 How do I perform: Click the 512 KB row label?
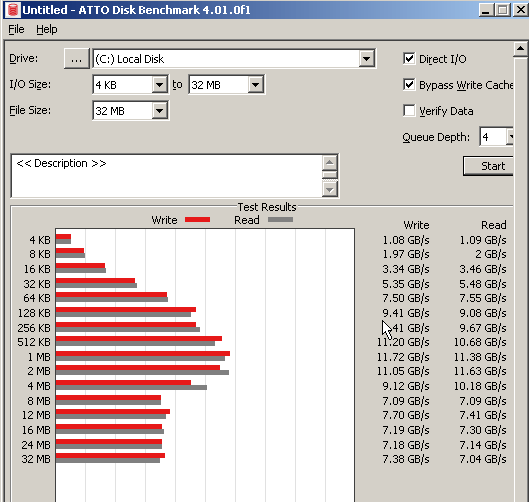tap(34, 342)
